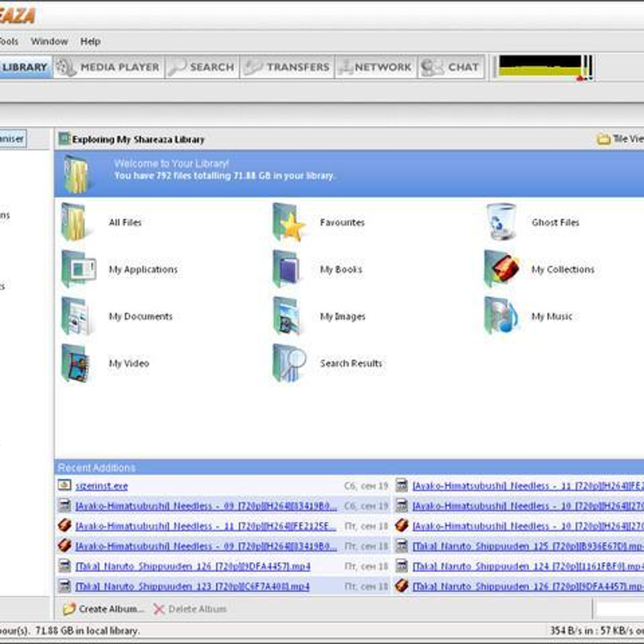Click the Create Album folder icon
Screen dimensions: 644x644
pos(69,609)
